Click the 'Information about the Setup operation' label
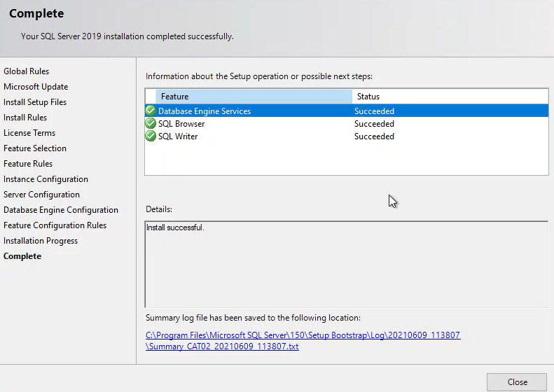 (x=259, y=76)
